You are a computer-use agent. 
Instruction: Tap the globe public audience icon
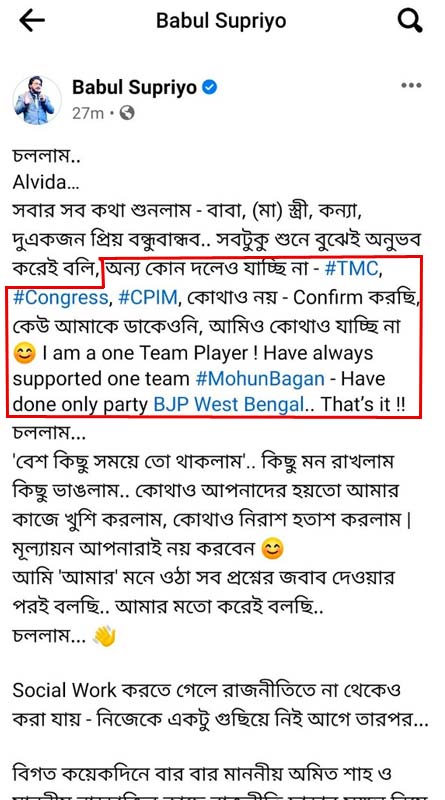tap(127, 113)
